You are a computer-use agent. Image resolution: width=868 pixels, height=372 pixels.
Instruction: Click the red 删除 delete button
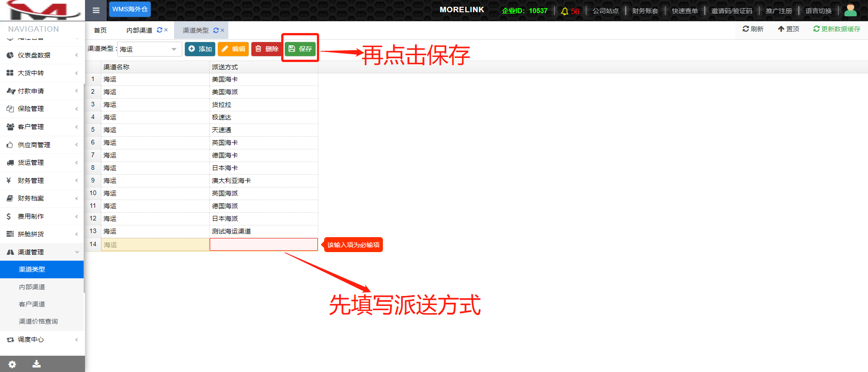[x=266, y=49]
